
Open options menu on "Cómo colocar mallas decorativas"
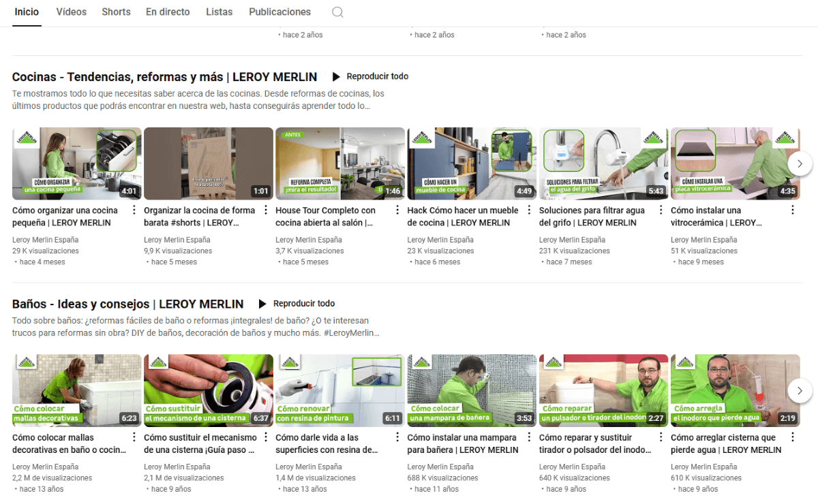coord(134,438)
